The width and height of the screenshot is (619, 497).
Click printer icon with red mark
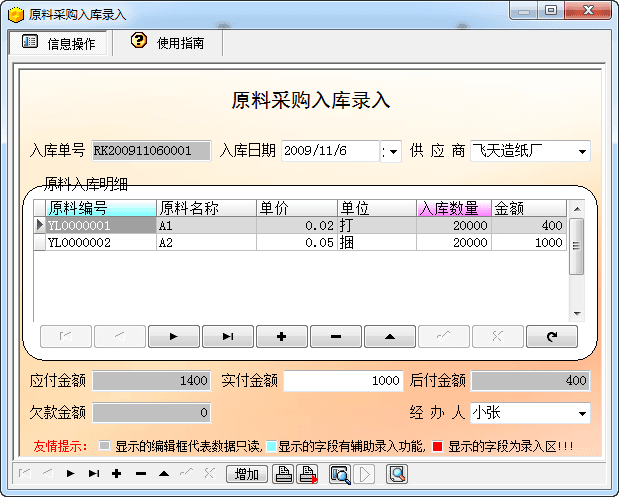click(308, 474)
